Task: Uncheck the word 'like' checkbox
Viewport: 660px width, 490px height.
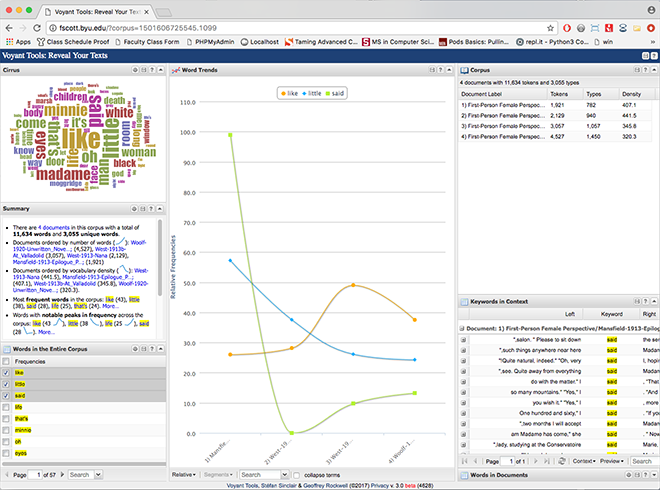Action: tap(7, 372)
